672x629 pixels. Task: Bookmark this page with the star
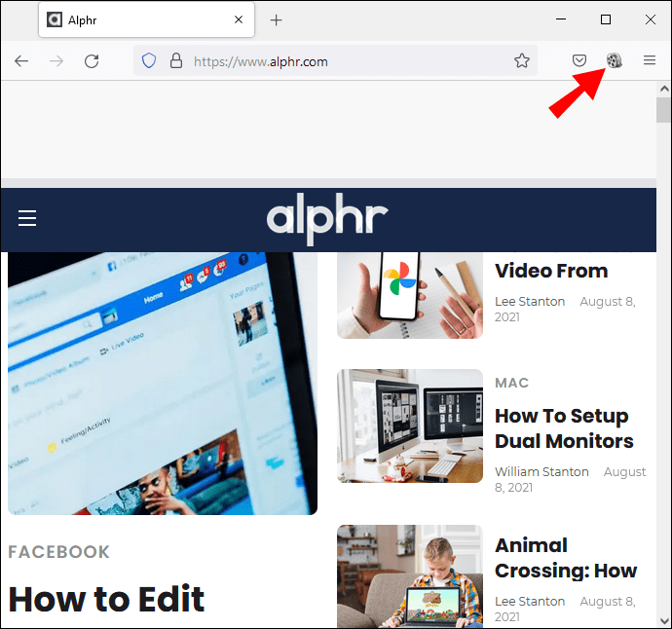click(522, 60)
